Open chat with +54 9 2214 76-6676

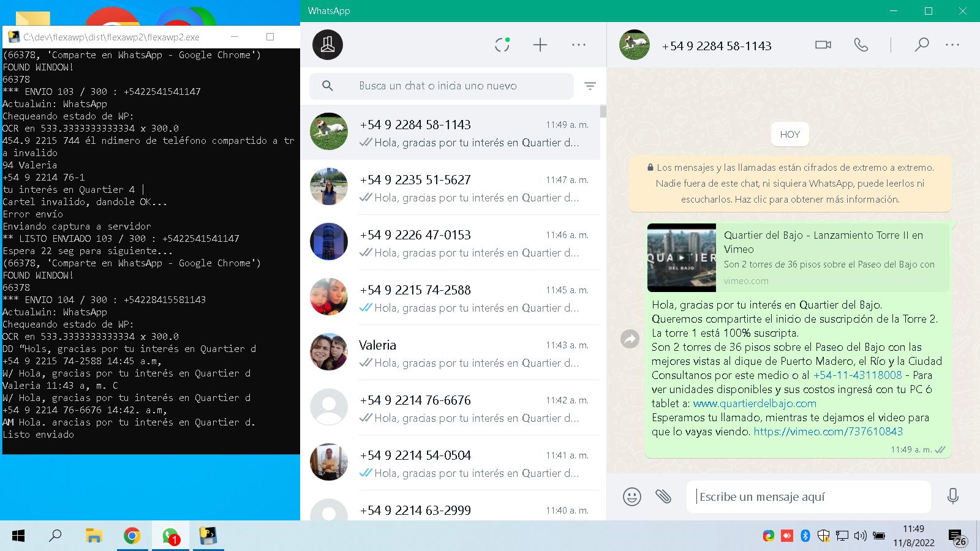450,408
